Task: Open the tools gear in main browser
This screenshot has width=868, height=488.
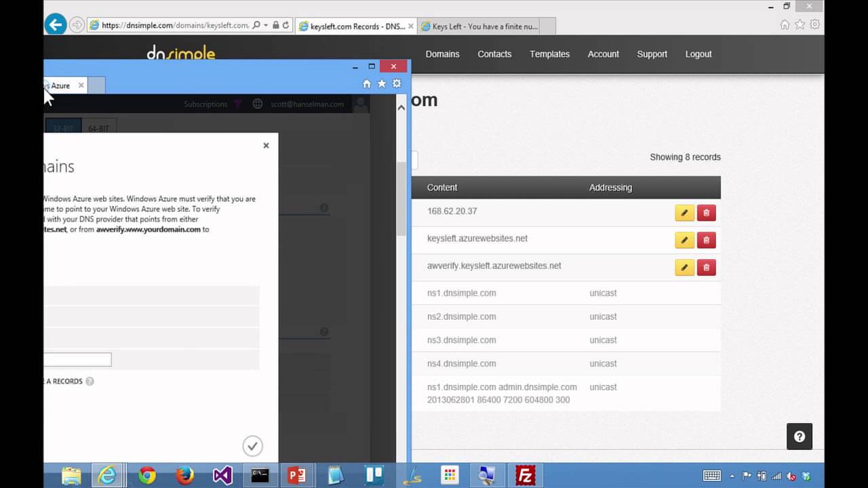Action: pyautogui.click(x=815, y=24)
